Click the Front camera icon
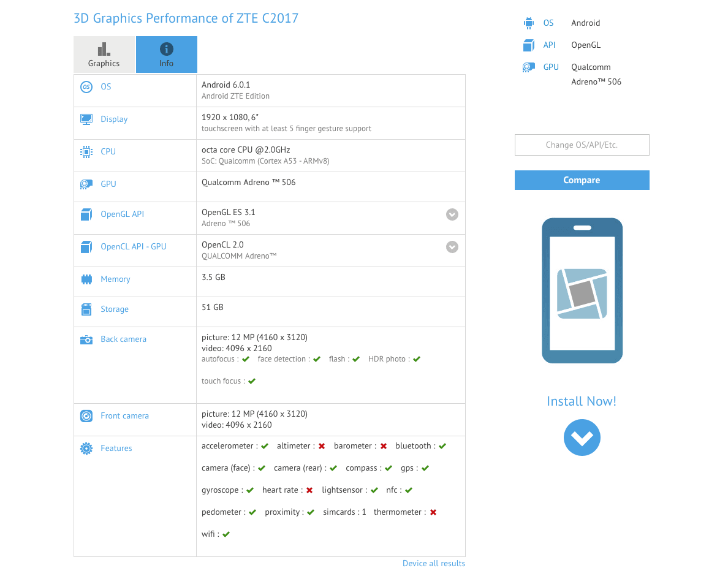This screenshot has height=576, width=728. click(x=86, y=416)
